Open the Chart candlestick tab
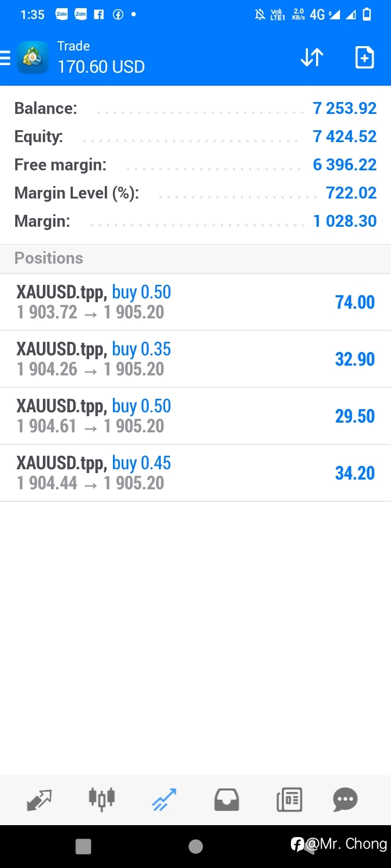Image resolution: width=391 pixels, height=868 pixels. coord(102,799)
